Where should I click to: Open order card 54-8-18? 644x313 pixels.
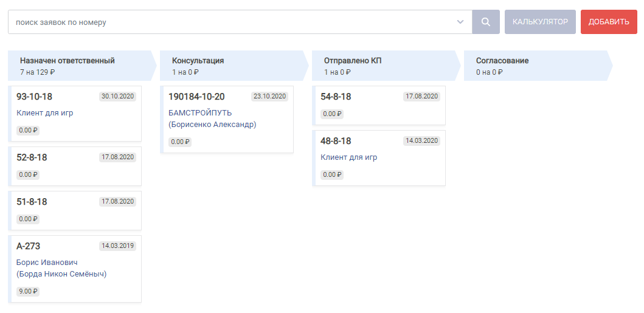pyautogui.click(x=379, y=105)
